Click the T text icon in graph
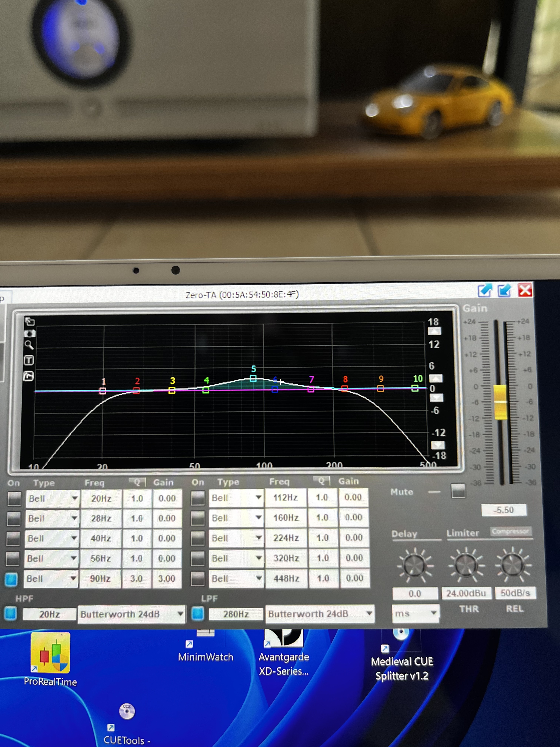 tap(29, 360)
